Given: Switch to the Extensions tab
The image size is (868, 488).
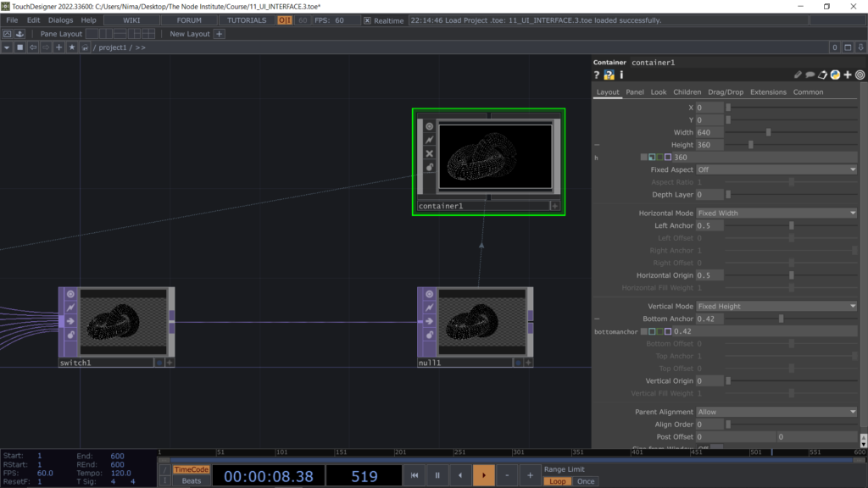Looking at the screenshot, I should point(768,92).
